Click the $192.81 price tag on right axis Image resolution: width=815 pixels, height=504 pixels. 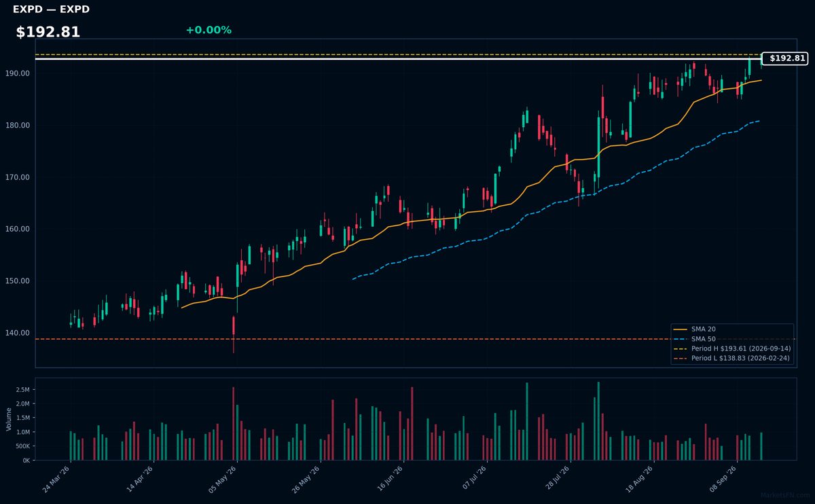coord(784,58)
